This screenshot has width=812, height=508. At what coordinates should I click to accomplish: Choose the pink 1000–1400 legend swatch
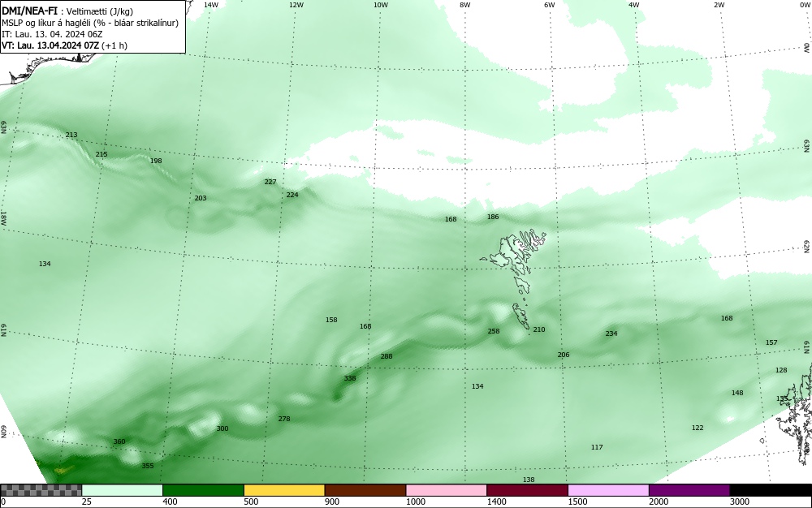point(447,490)
